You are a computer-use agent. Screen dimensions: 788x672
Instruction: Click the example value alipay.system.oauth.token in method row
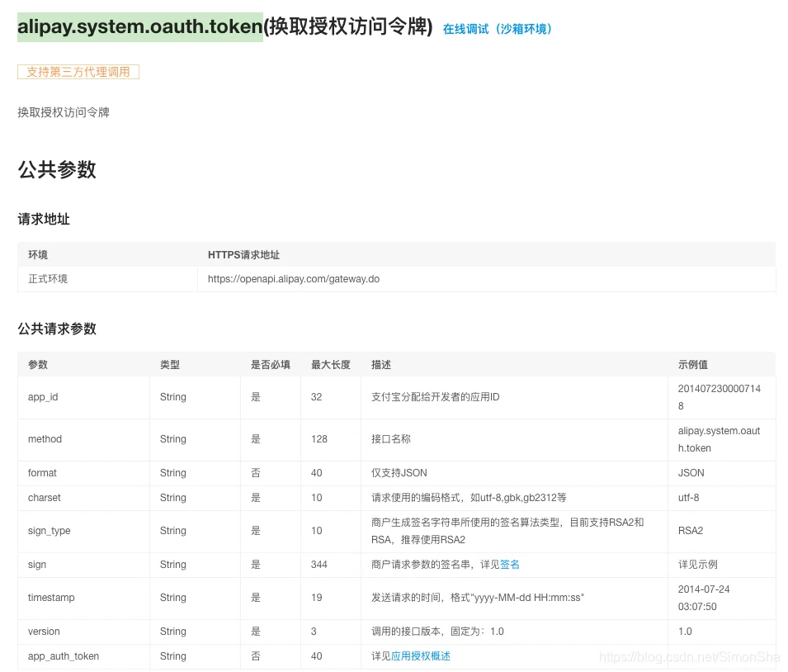719,439
